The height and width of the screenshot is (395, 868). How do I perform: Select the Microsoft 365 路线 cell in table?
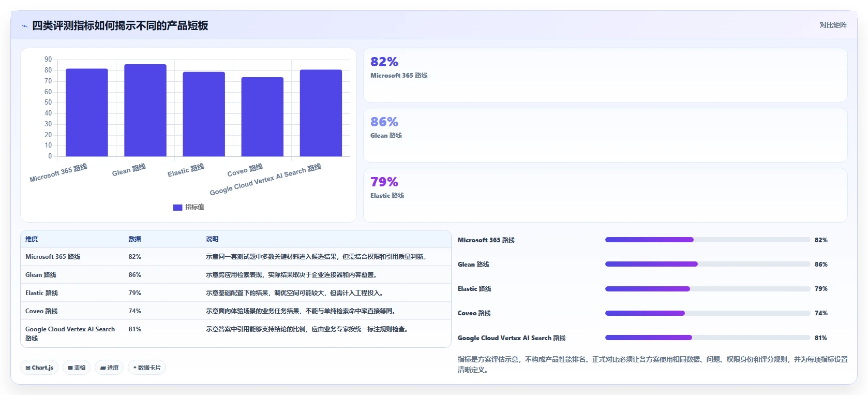click(x=53, y=257)
